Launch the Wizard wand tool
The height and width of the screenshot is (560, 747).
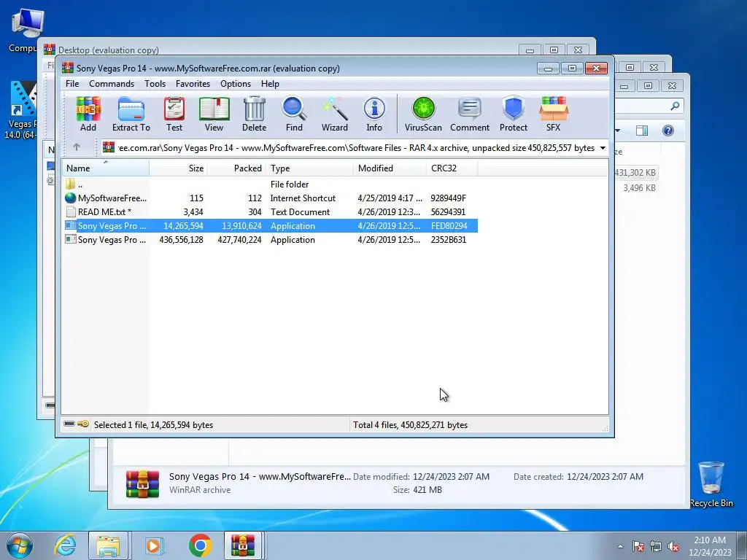click(x=334, y=114)
